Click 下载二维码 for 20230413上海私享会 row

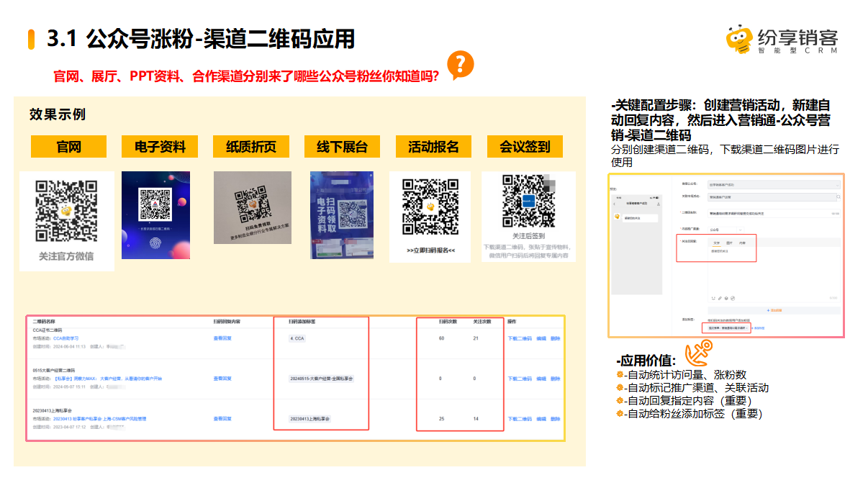(x=520, y=418)
